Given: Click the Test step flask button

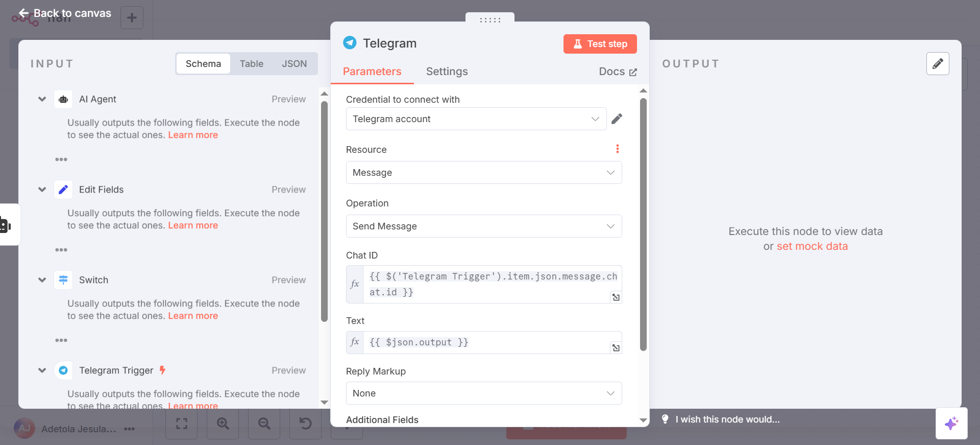Looking at the screenshot, I should tap(600, 44).
